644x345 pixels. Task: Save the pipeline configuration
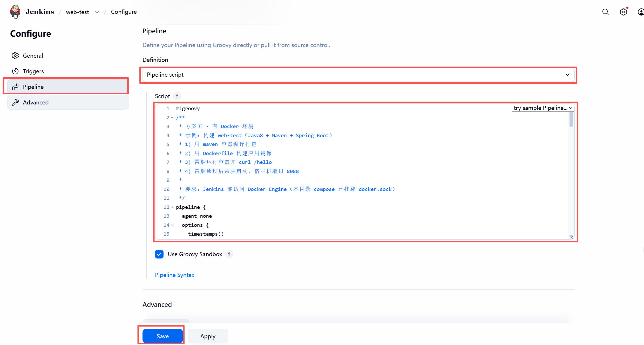click(x=162, y=336)
